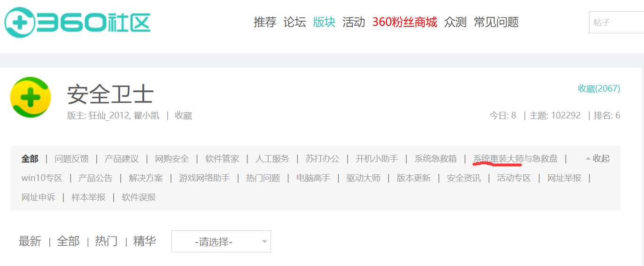Select the 软件误报 category
The height and width of the screenshot is (266, 644).
click(x=139, y=197)
